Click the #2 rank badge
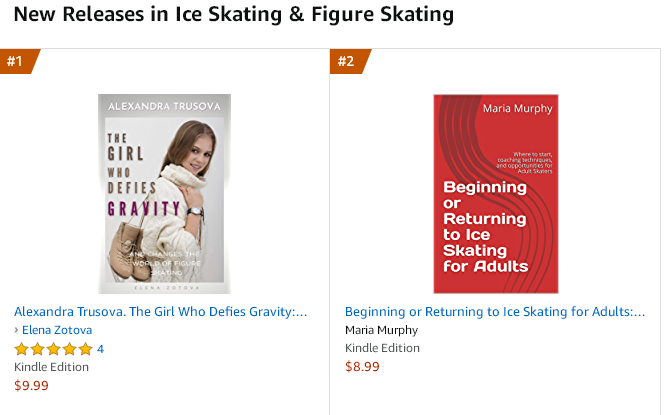The width and height of the screenshot is (667, 415). tap(347, 62)
